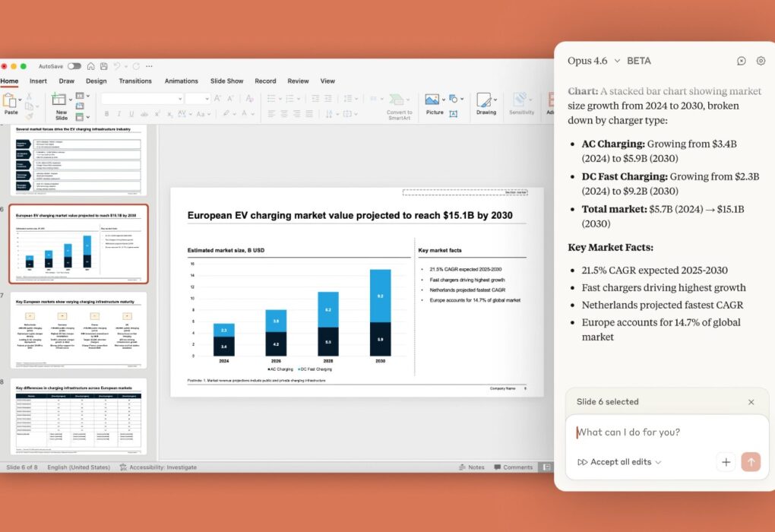Viewport: 775px width, 532px height.
Task: Click the Paste icon in ribbon
Action: pyautogui.click(x=11, y=102)
